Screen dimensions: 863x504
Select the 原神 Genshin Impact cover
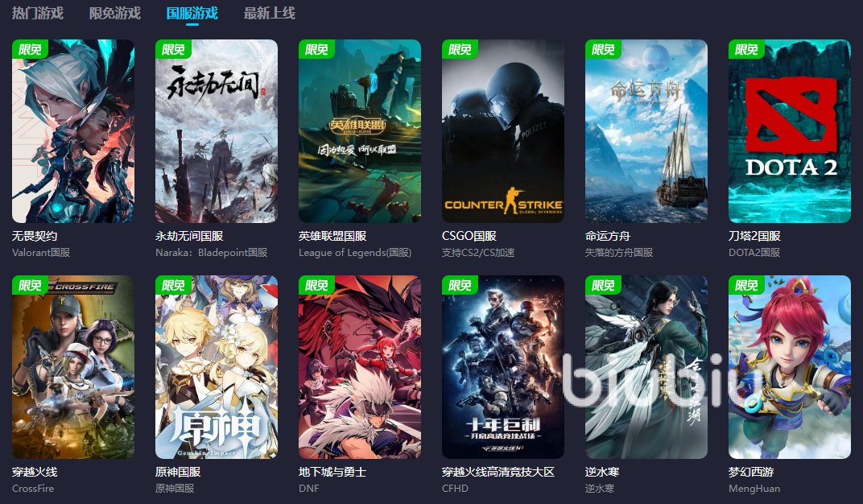[217, 367]
